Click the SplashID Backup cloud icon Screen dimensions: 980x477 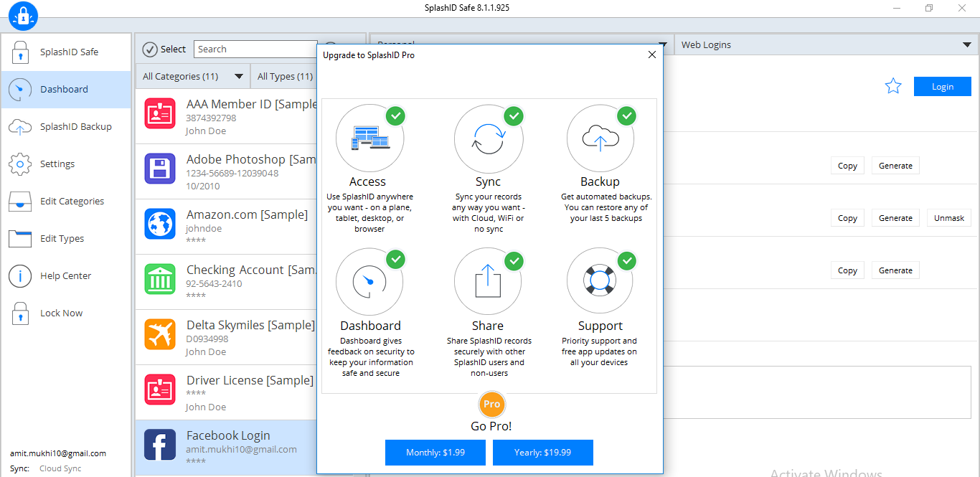click(20, 127)
